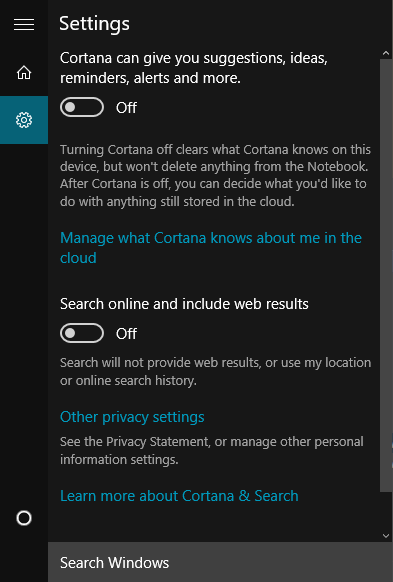
Task: Click the scrollbar down arrow
Action: pyautogui.click(x=386, y=536)
